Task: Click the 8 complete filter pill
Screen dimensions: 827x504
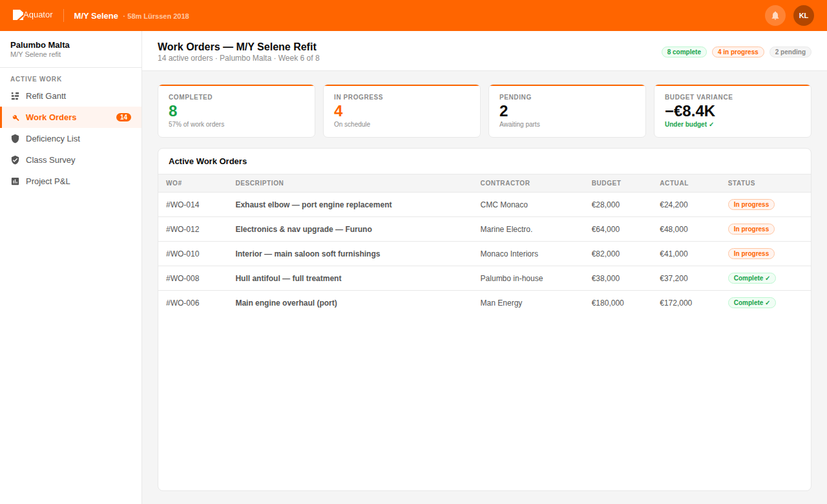Action: (x=684, y=52)
